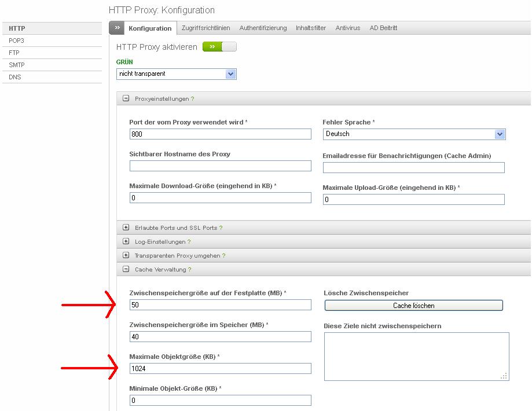Click help icon next to Erlaubte Ports und SSL Ports
532x411 pixels.
coord(221,228)
